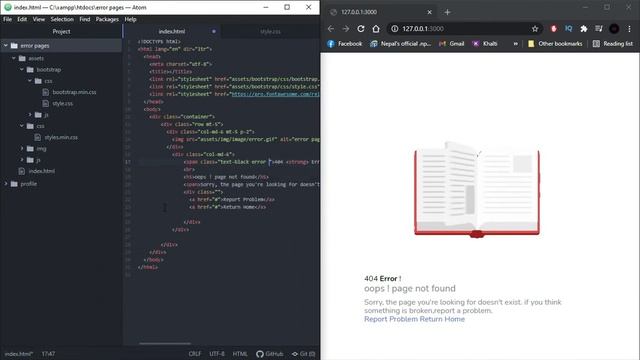The width and height of the screenshot is (640, 360).
Task: Open the Chrome three-dot menu
Action: (x=629, y=29)
